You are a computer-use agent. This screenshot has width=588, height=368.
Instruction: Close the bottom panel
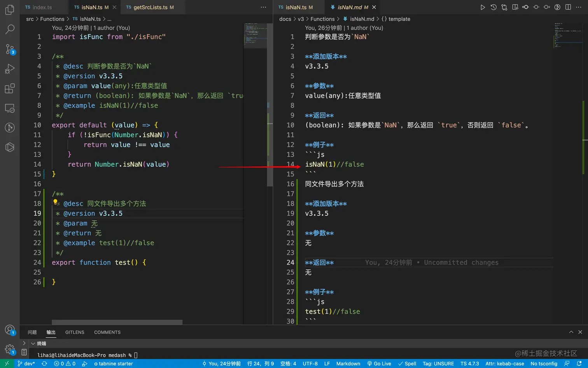pyautogui.click(x=580, y=332)
